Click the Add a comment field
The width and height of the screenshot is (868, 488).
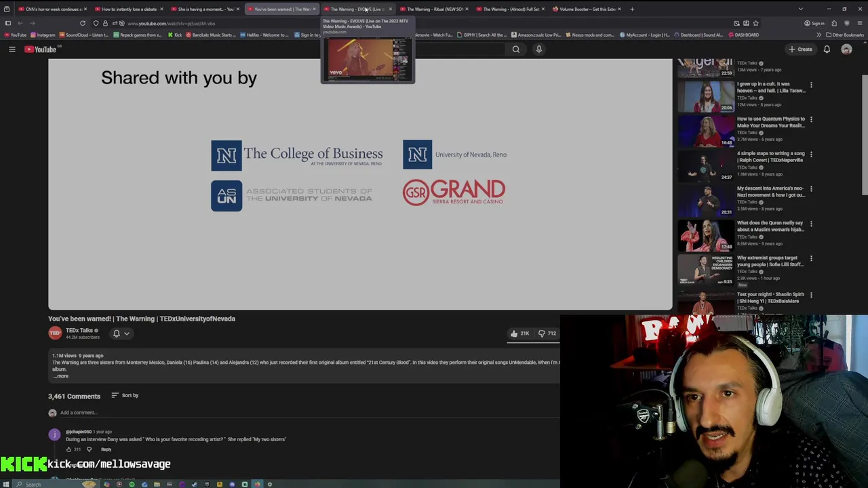(309, 412)
